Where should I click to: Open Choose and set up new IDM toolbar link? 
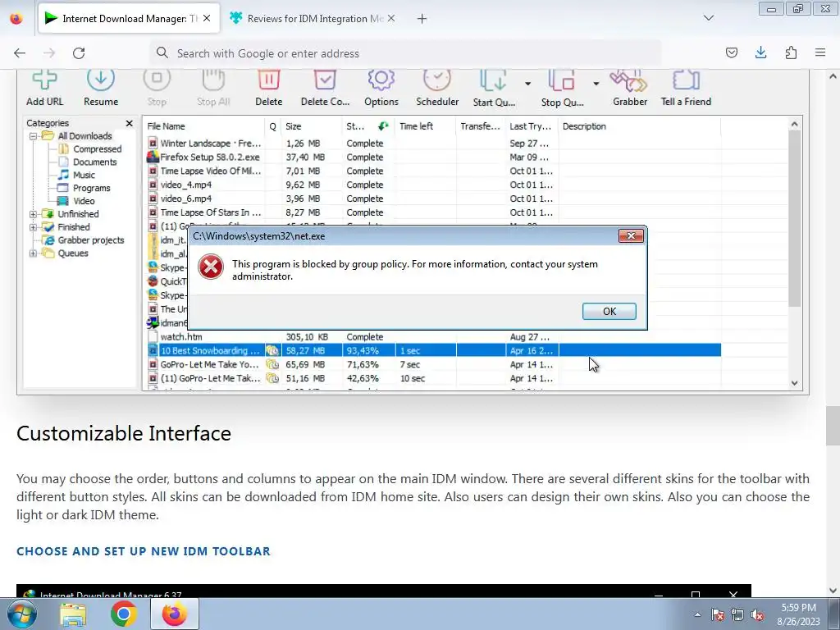coord(144,551)
